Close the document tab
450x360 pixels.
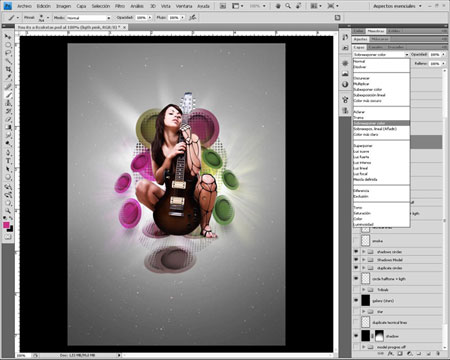pyautogui.click(x=125, y=27)
